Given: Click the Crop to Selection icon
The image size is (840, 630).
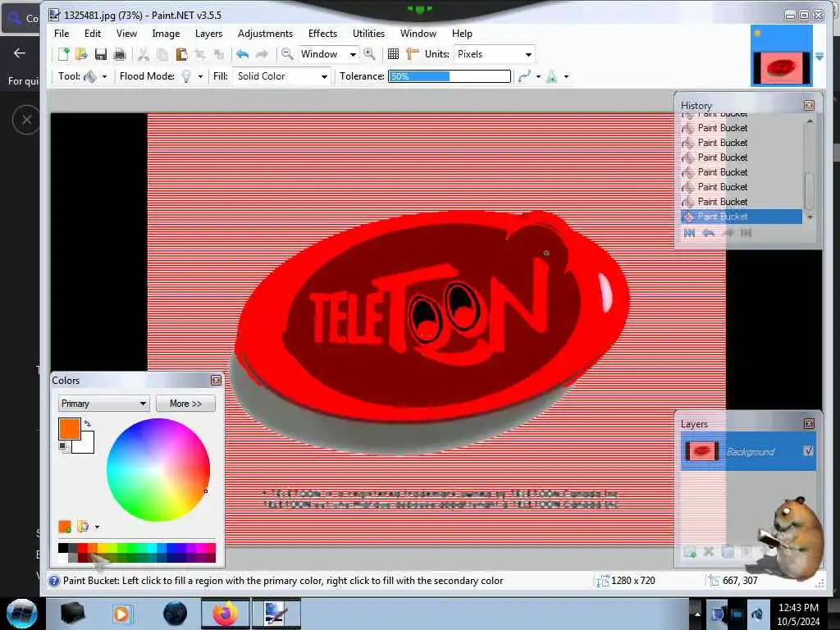Looking at the screenshot, I should point(200,54).
